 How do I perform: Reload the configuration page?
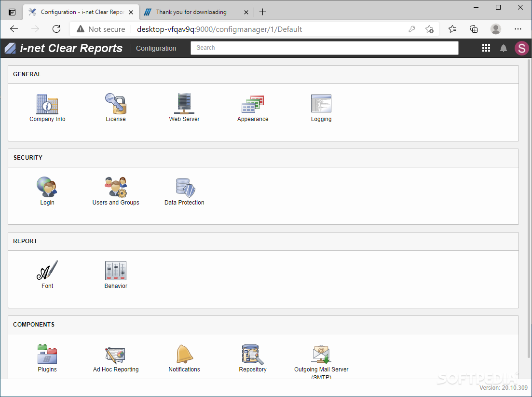56,29
